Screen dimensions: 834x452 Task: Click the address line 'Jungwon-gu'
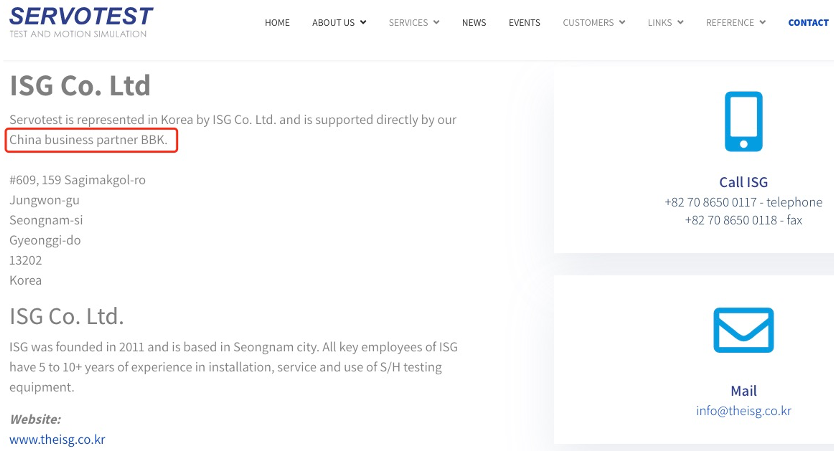45,200
